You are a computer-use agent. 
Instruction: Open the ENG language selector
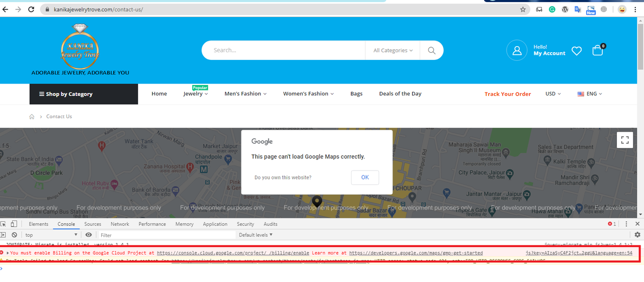tap(590, 93)
